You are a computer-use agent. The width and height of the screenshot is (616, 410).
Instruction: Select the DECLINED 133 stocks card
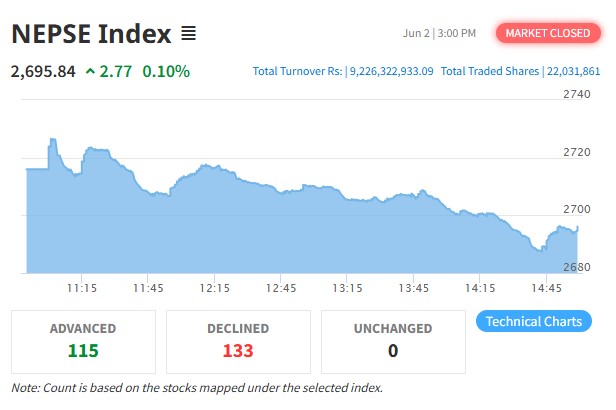pos(238,340)
